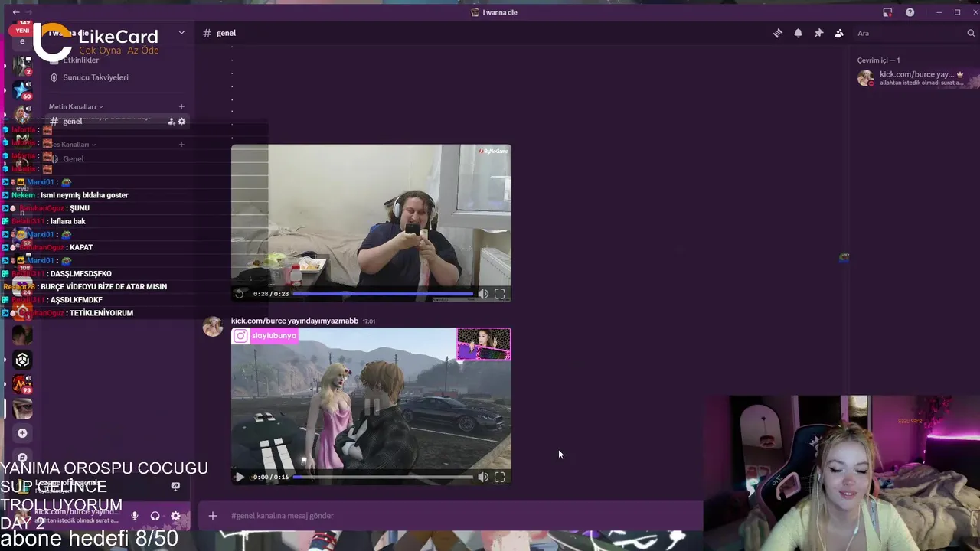Open the server with the 60 badge
Screen dimensions: 980x551
(x=22, y=90)
